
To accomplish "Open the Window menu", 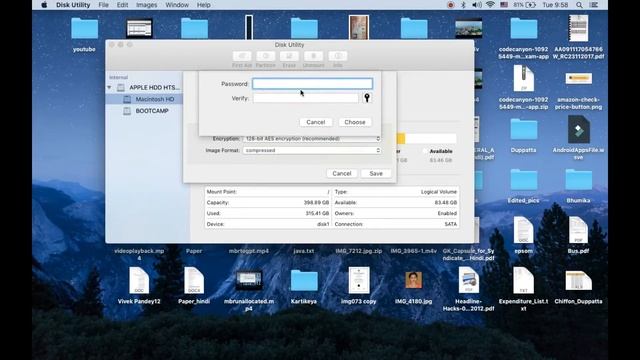I will [x=177, y=5].
